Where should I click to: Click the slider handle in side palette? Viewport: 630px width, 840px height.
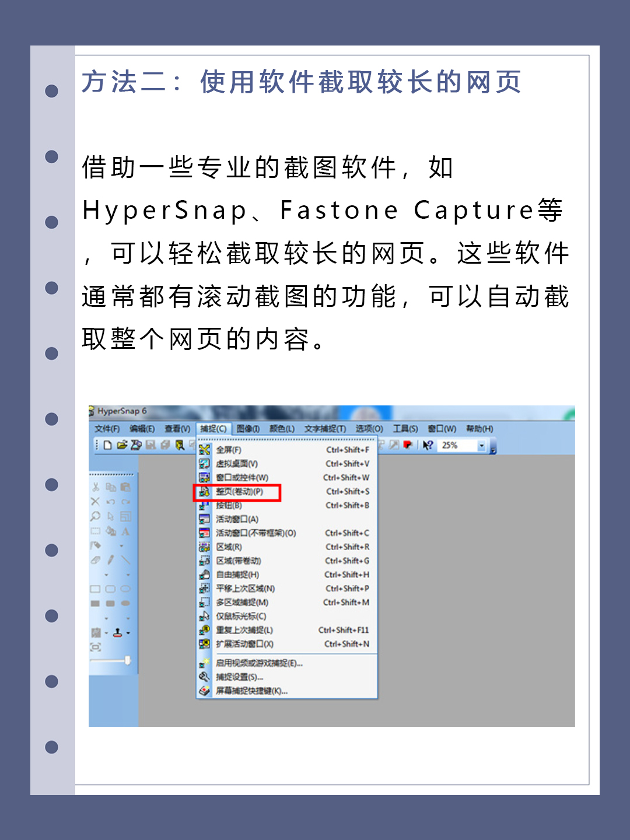click(x=127, y=660)
